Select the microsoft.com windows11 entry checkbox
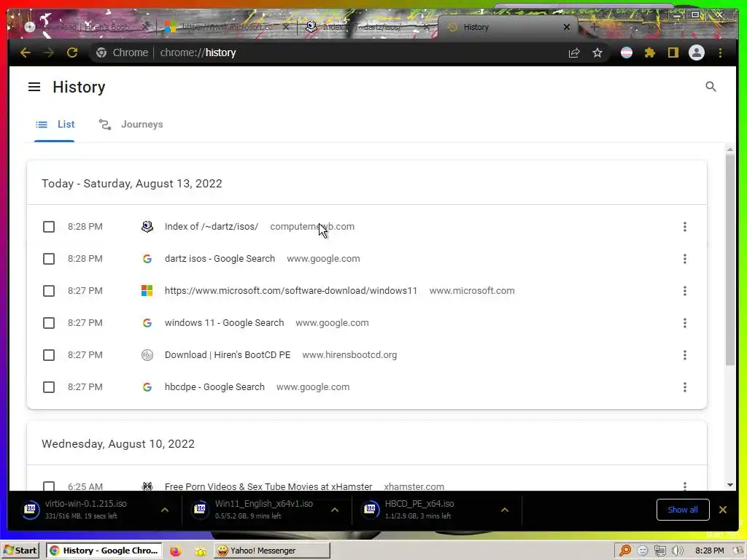747x560 pixels. pyautogui.click(x=49, y=291)
